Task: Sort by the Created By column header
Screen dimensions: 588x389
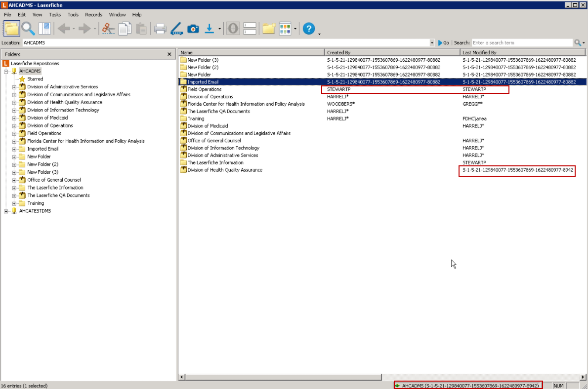Action: (392, 52)
